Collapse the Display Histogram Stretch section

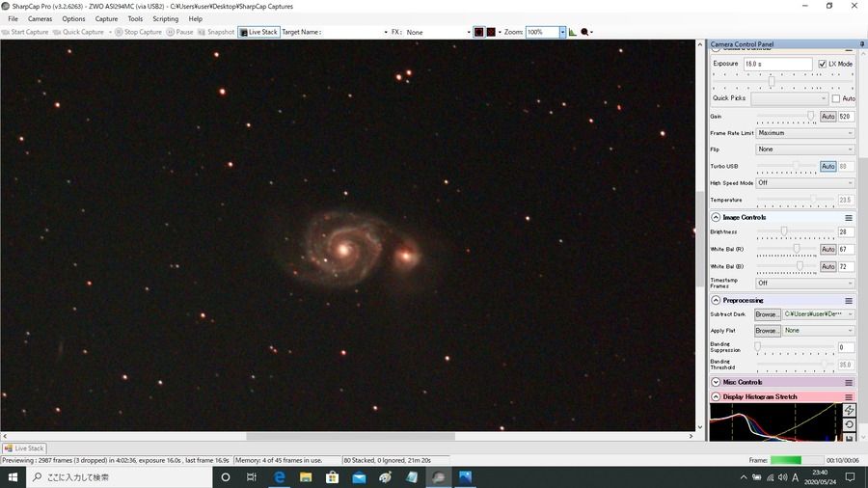(716, 396)
